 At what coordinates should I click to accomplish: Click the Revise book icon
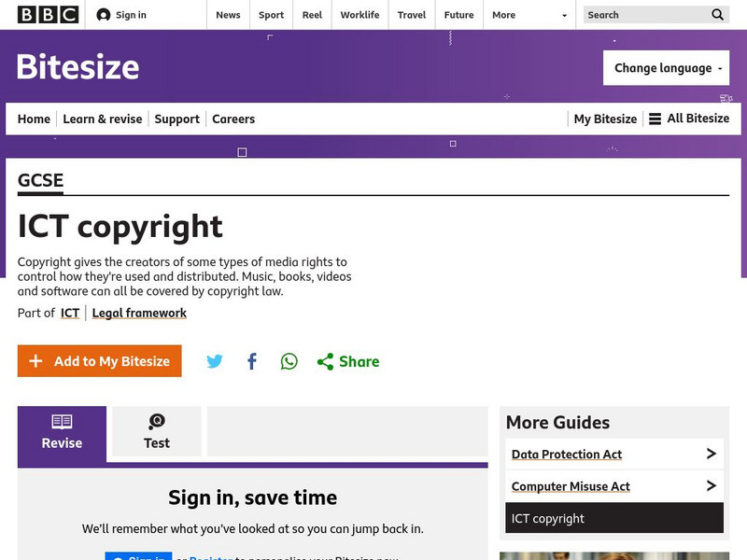click(x=62, y=422)
